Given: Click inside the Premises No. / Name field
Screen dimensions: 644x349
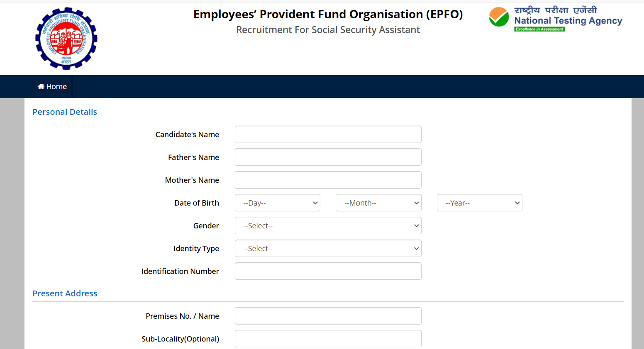Looking at the screenshot, I should (x=328, y=316).
